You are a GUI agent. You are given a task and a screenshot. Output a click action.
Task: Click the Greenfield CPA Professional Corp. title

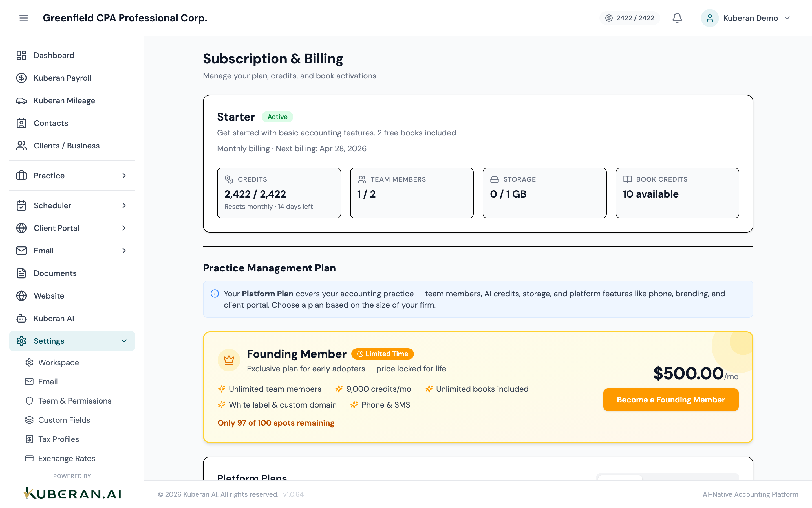[125, 18]
